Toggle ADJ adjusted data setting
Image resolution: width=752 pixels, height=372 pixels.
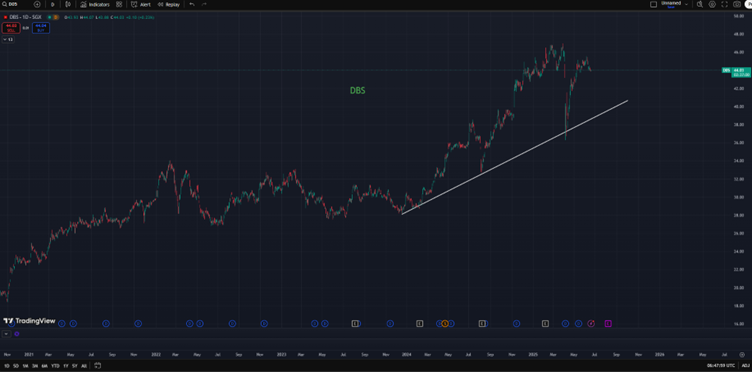tap(745, 366)
